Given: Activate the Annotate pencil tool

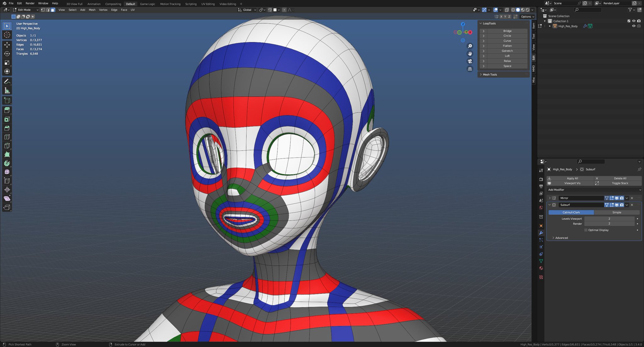Looking at the screenshot, I should [x=7, y=82].
